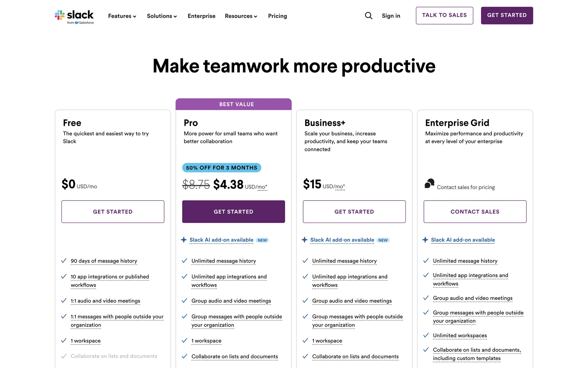This screenshot has width=588, height=368.
Task: Click Get Started under the Pro plan
Action: point(233,212)
